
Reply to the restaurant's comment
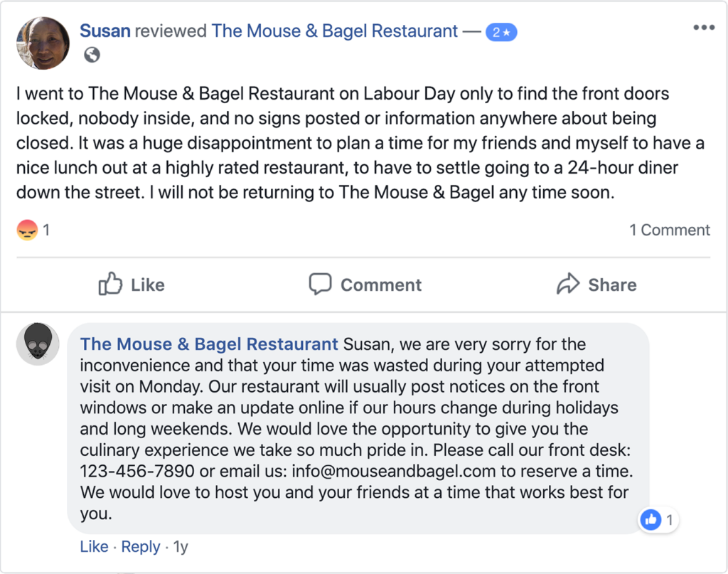(140, 547)
